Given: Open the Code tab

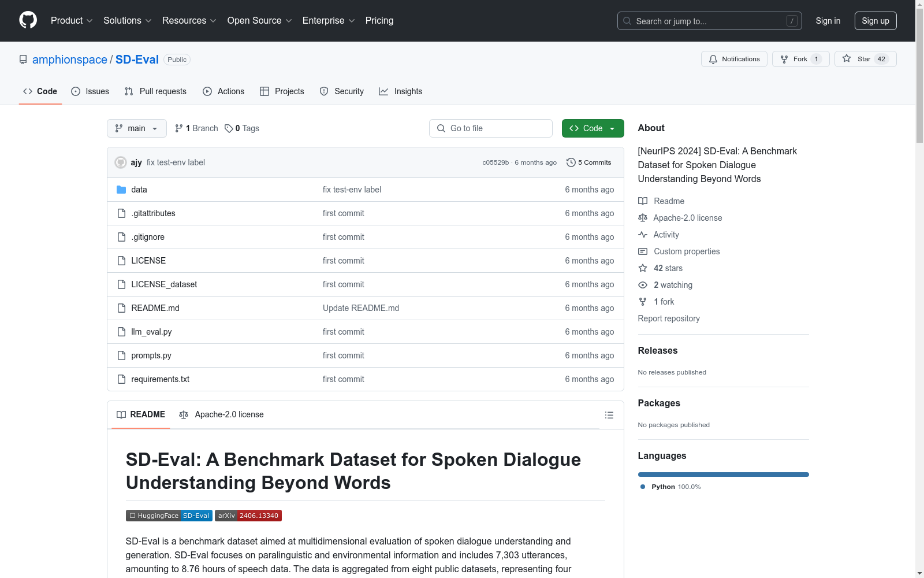Looking at the screenshot, I should pos(40,91).
